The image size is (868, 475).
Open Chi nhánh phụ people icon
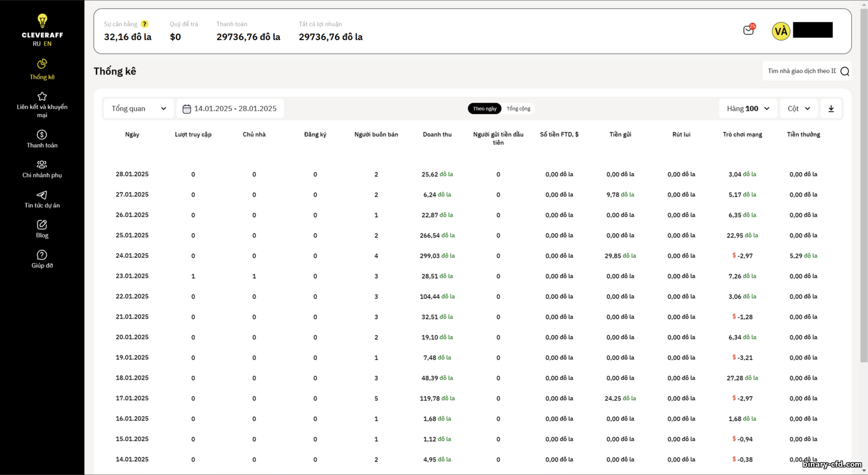click(42, 165)
